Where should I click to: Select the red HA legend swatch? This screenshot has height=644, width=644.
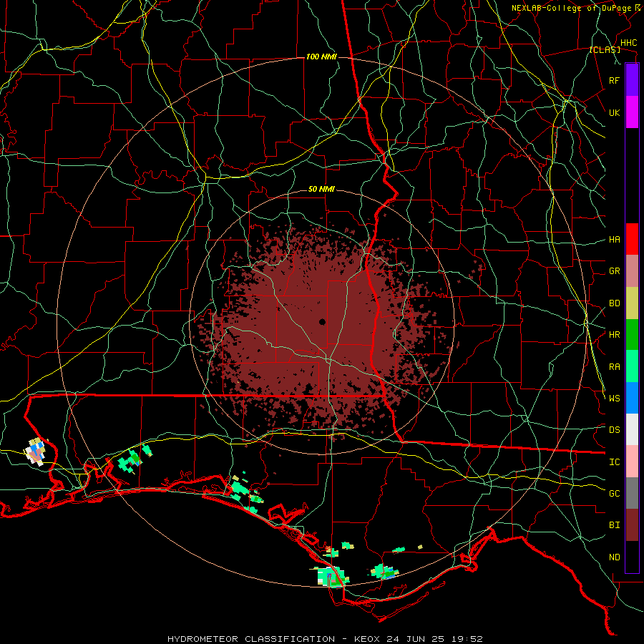click(632, 239)
